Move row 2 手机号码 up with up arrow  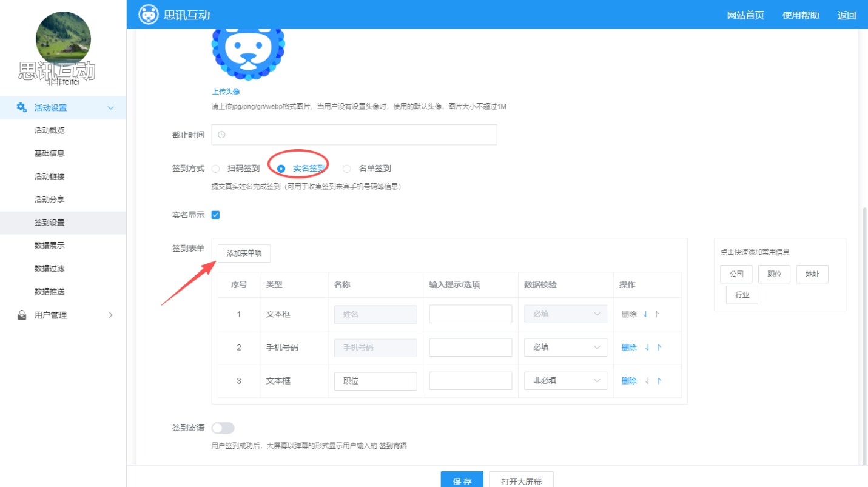(659, 348)
